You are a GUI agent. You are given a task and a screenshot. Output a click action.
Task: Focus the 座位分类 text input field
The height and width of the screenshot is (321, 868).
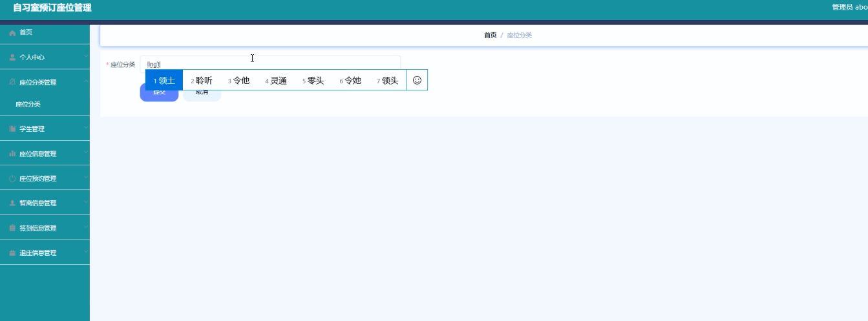pyautogui.click(x=270, y=64)
